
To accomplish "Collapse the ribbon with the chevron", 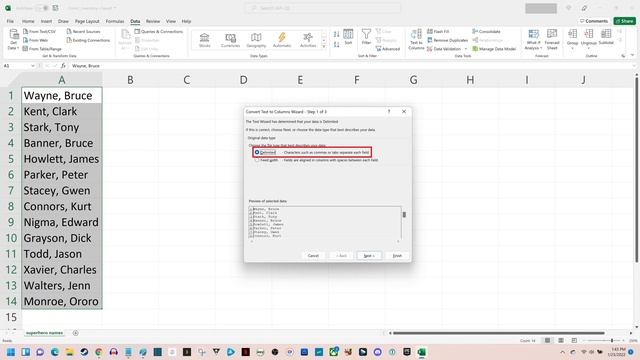I will (632, 56).
